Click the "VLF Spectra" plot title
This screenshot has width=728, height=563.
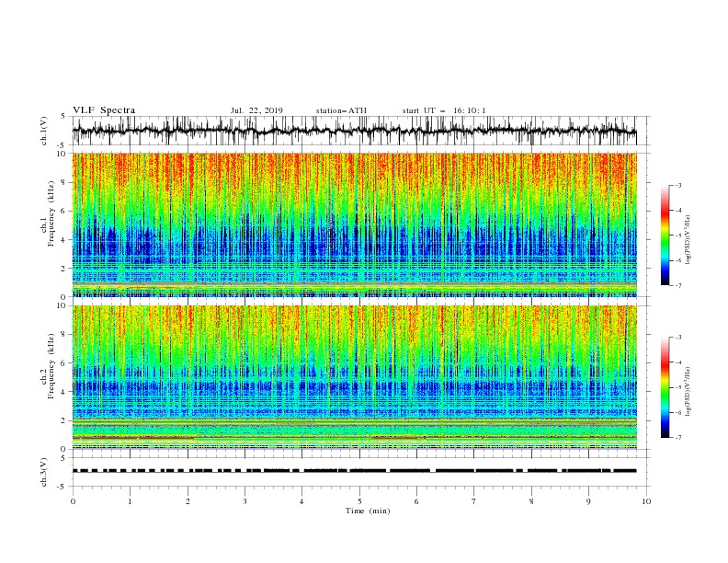[x=104, y=110]
